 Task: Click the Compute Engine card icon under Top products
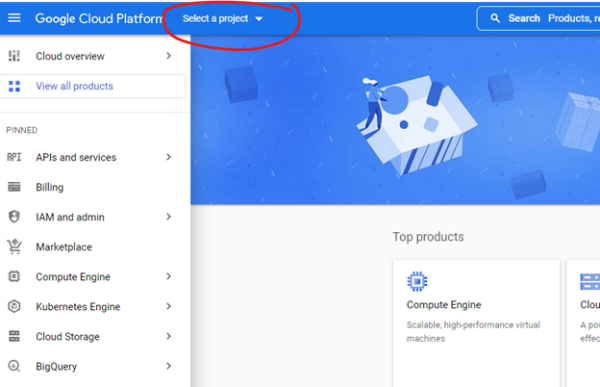(x=417, y=281)
